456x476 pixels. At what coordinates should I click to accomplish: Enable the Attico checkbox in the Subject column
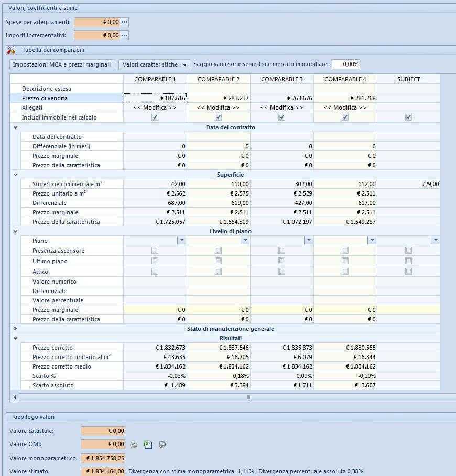[x=408, y=272]
